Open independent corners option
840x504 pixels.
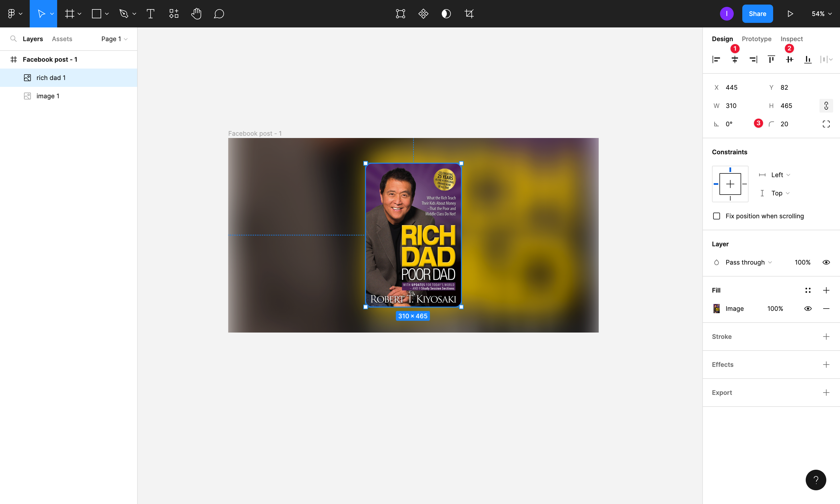(x=826, y=124)
